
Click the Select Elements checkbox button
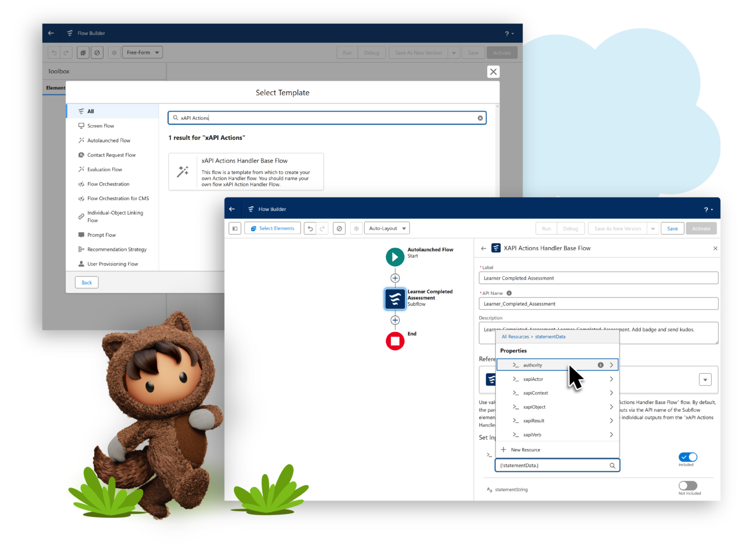[272, 228]
